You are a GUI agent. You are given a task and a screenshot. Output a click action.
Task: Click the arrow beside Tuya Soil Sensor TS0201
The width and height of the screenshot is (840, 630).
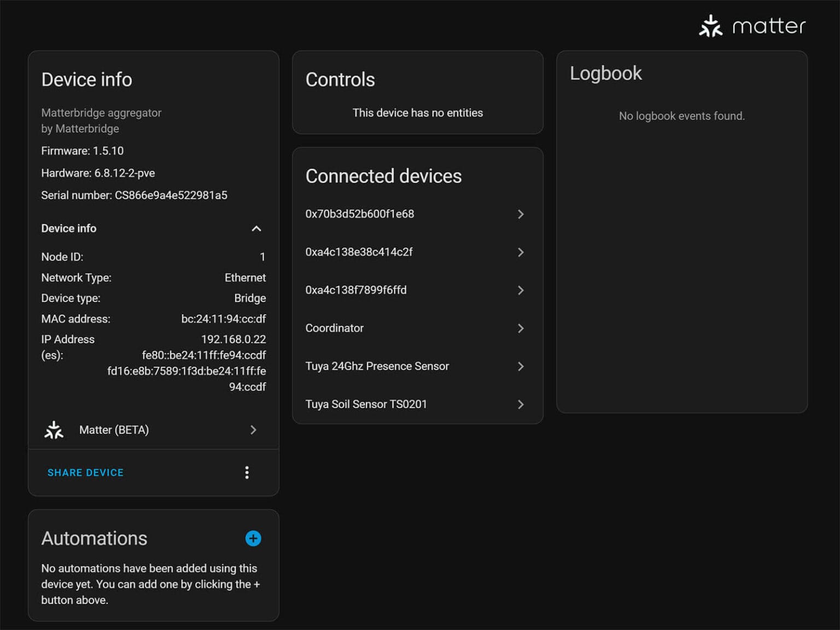click(521, 404)
